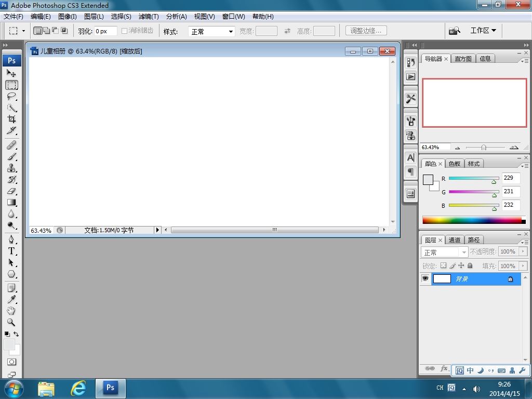Open Adobe Bridge from options bar
Screen dimensions: 532x399
coord(455,31)
